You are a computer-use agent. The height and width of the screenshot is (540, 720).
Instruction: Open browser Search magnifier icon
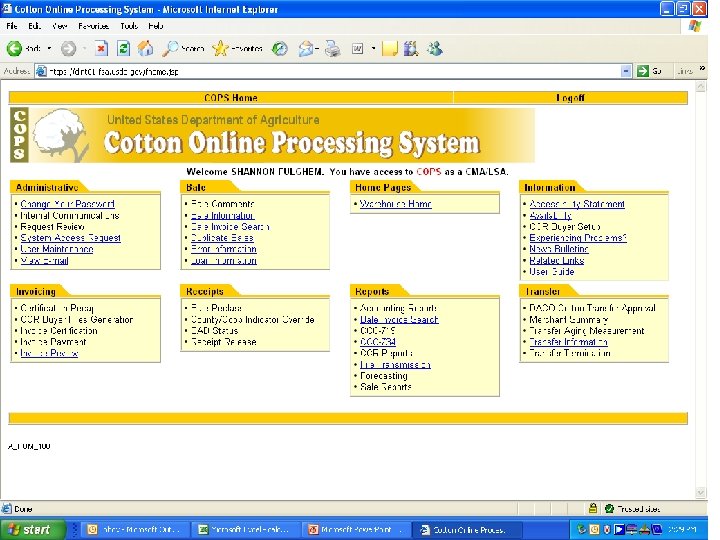pyautogui.click(x=170, y=48)
